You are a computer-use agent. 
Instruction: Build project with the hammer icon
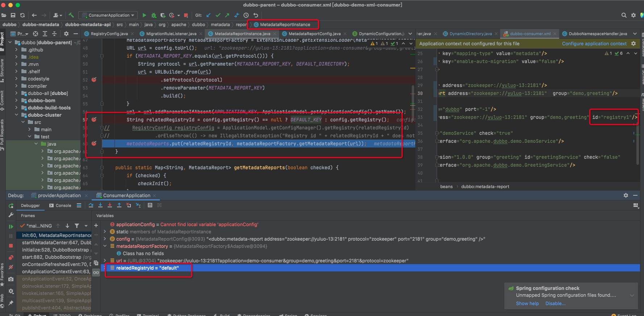click(x=71, y=15)
